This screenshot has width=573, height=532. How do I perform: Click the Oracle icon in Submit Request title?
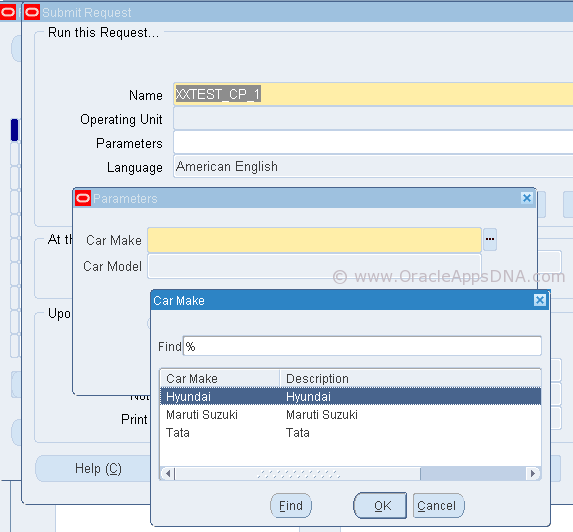pyautogui.click(x=32, y=12)
